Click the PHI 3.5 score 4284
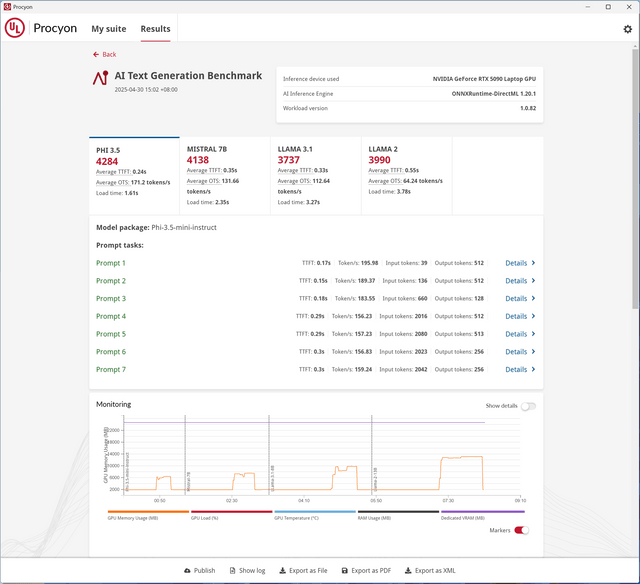This screenshot has height=584, width=640. [107, 162]
